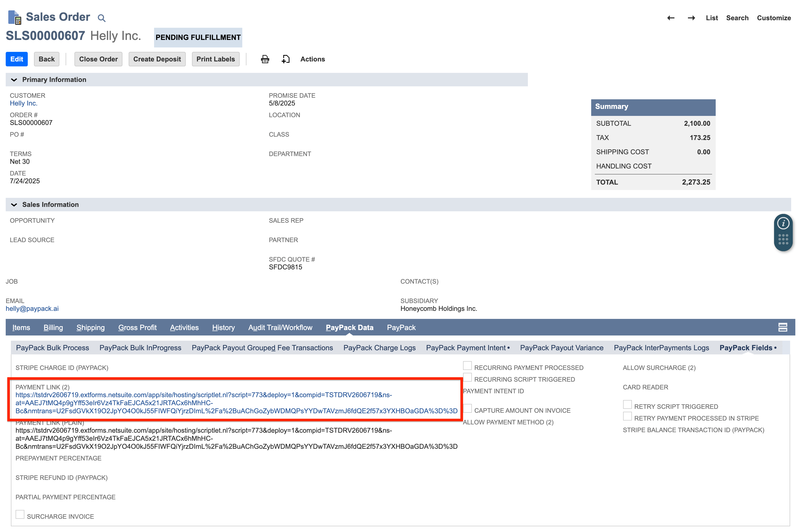Click the Edit button
Screen dimensions: 800x532
click(x=16, y=59)
